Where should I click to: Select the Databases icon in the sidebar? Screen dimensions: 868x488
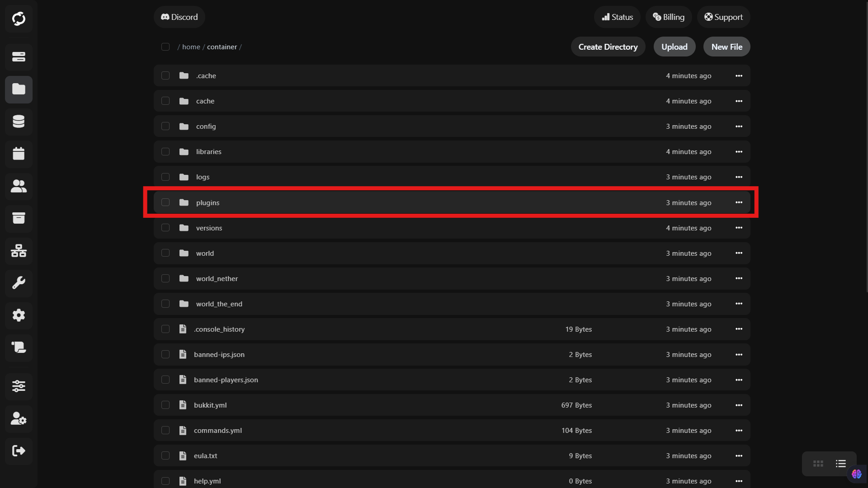[19, 122]
